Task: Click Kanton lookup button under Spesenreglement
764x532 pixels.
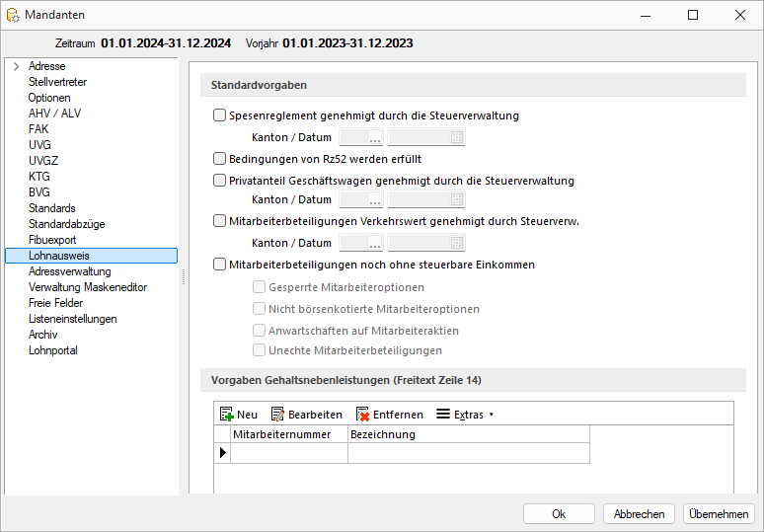Action: click(x=375, y=137)
